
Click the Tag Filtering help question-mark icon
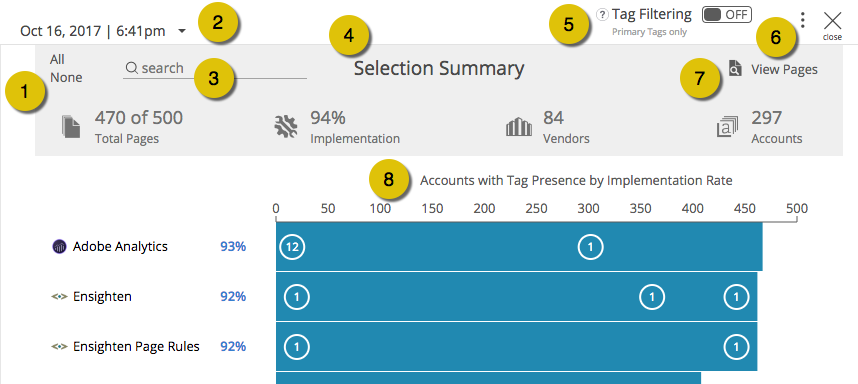[602, 15]
